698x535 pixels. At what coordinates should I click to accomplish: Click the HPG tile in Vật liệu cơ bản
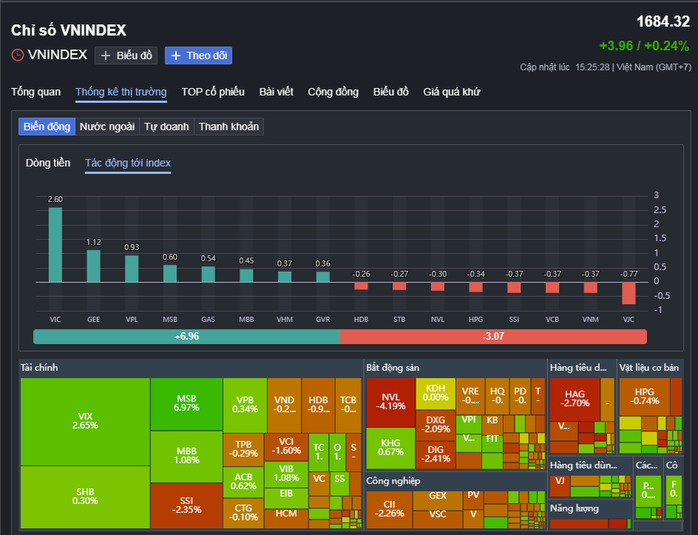point(645,396)
